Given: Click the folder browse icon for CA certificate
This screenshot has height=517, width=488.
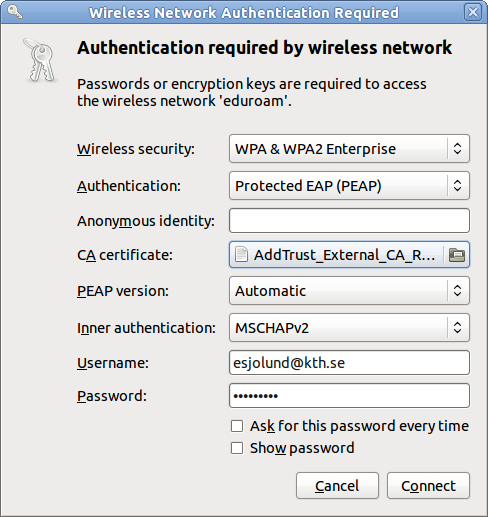Looking at the screenshot, I should pyautogui.click(x=457, y=255).
